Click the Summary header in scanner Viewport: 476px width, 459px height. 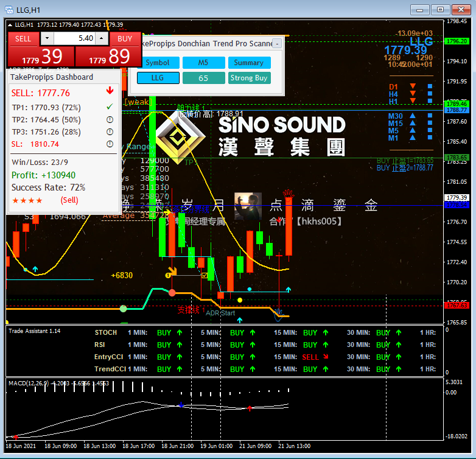(249, 63)
